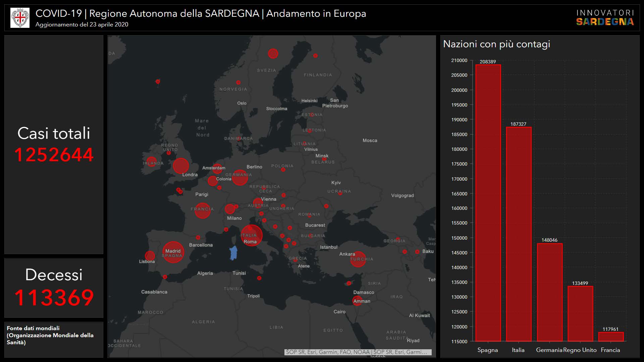
Task: Click the red circle over Francia
Action: (x=203, y=210)
